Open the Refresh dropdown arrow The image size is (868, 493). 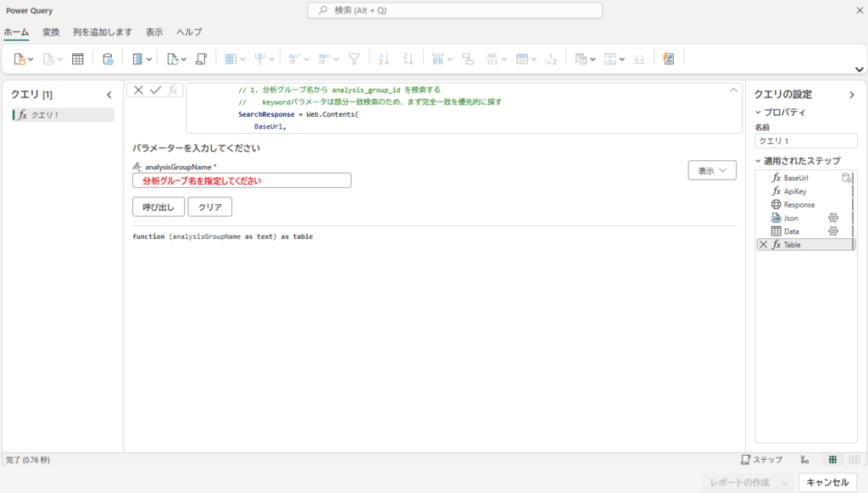point(184,59)
